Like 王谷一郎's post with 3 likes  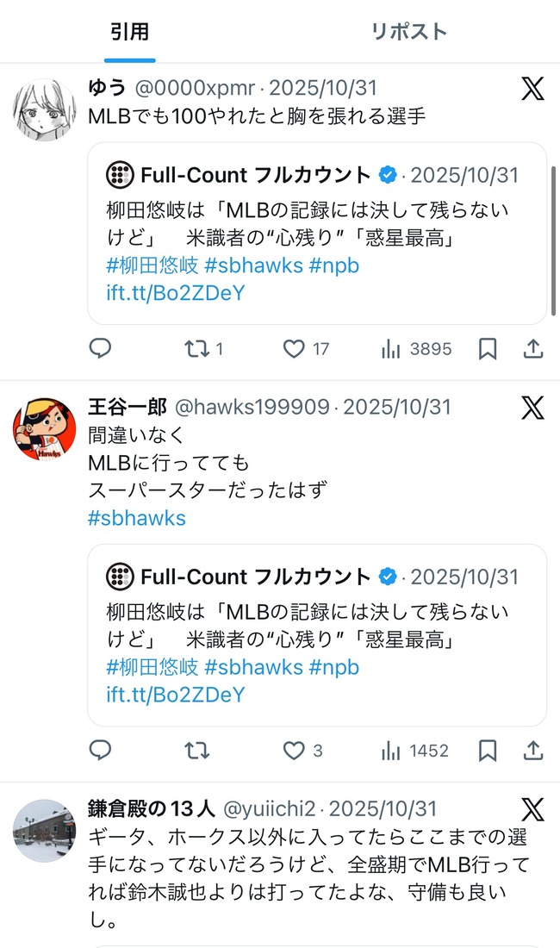pyautogui.click(x=302, y=751)
